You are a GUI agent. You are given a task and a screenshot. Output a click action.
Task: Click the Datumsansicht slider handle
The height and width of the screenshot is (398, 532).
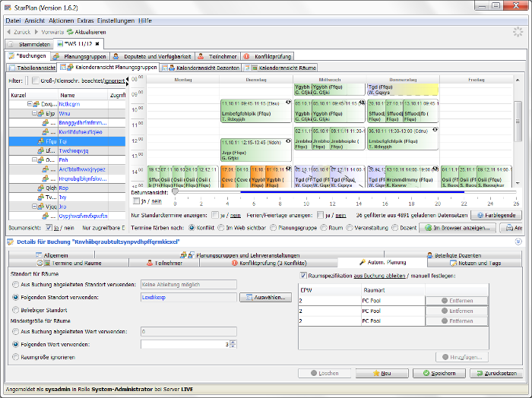(175, 192)
